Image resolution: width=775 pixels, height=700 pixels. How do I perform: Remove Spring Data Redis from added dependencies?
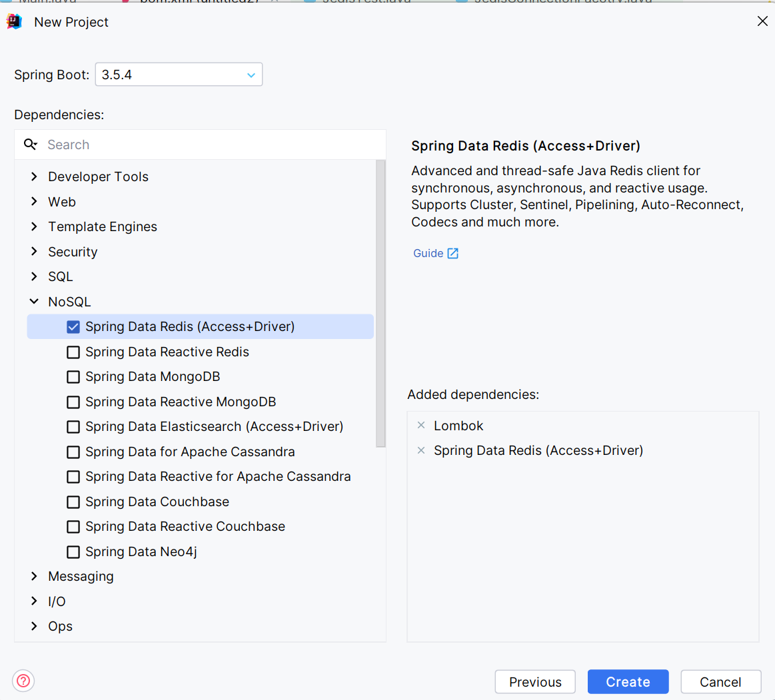(421, 450)
